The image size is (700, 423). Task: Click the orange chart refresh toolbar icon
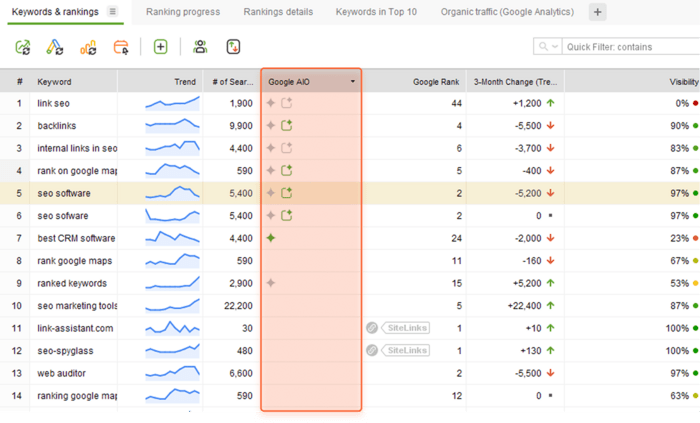(x=88, y=47)
